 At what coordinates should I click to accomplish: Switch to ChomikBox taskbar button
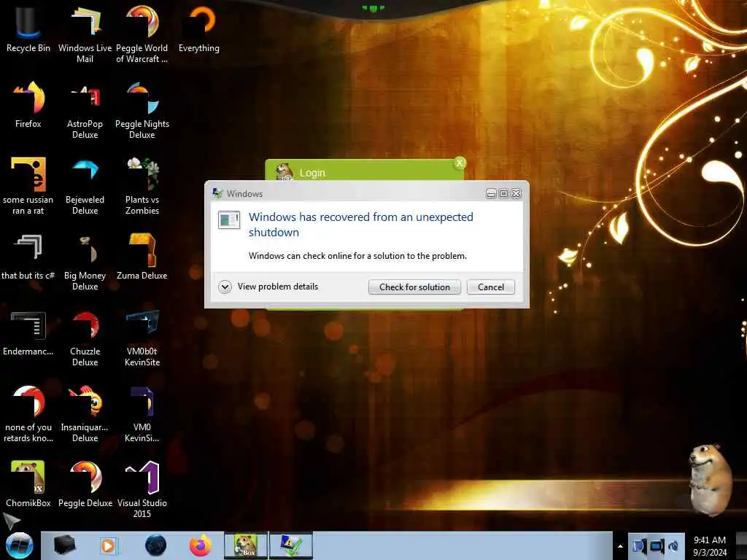point(246,545)
